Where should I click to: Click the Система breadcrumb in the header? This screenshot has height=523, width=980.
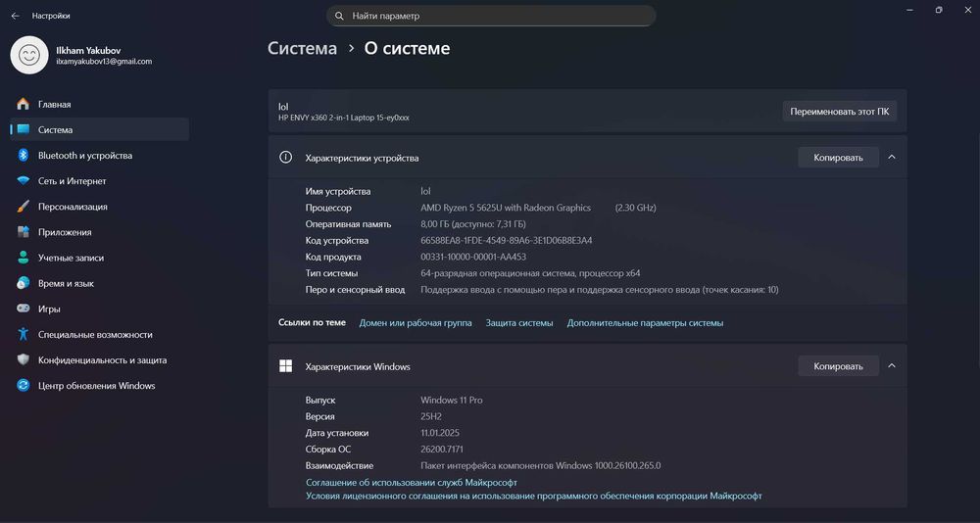[x=303, y=48]
